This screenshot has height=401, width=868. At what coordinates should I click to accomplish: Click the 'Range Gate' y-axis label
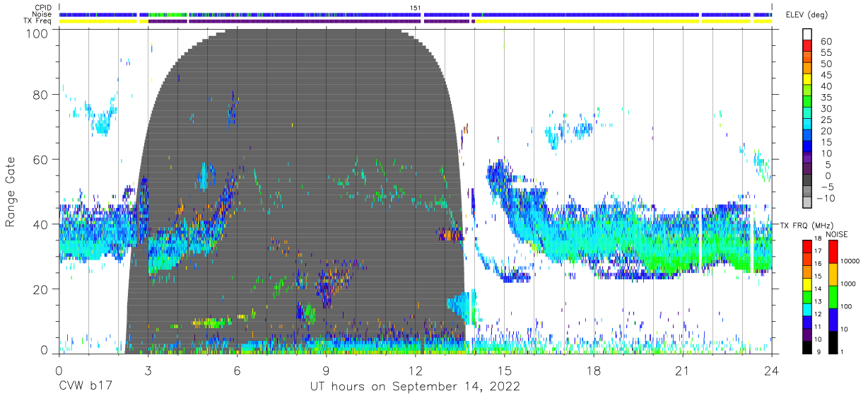coord(11,192)
